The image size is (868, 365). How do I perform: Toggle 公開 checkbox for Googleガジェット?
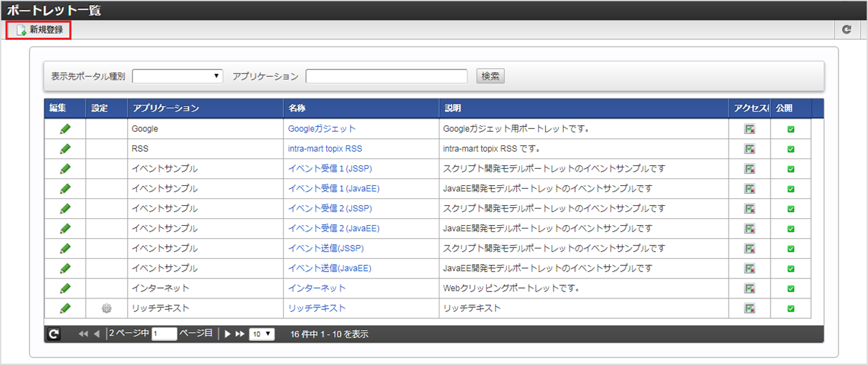pos(790,129)
